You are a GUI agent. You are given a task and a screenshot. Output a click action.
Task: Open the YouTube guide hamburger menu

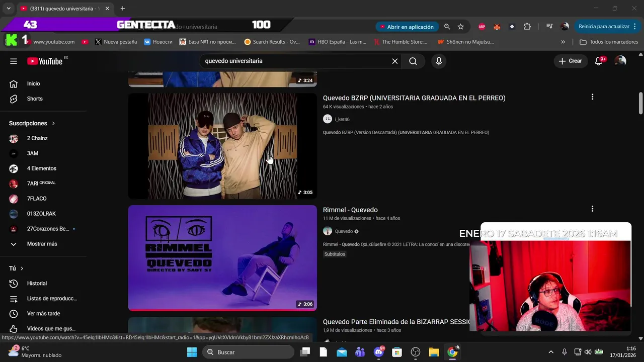[x=14, y=61]
